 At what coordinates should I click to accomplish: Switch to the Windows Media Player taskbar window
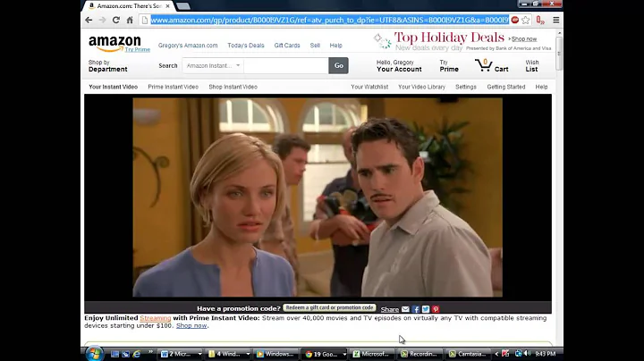click(x=276, y=354)
